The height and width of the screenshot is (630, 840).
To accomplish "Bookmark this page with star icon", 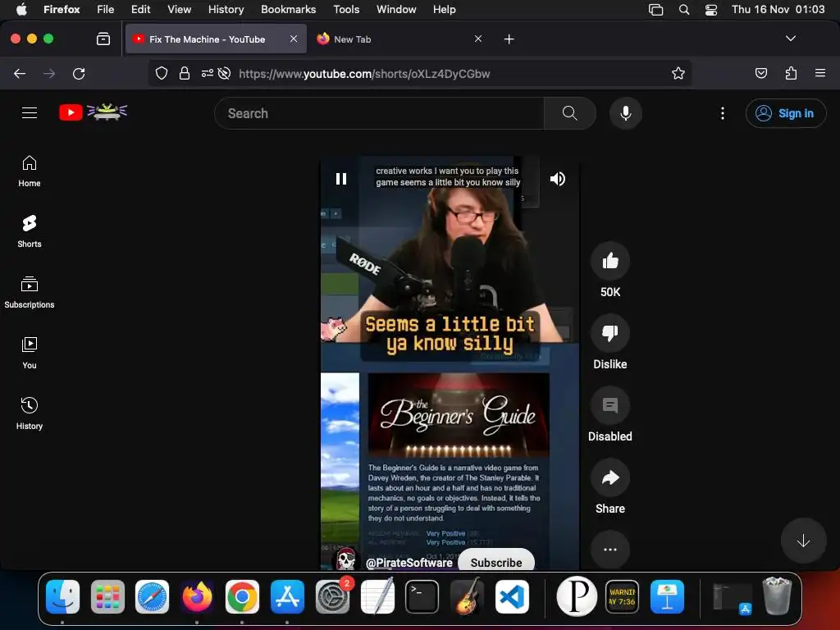I will 678,73.
